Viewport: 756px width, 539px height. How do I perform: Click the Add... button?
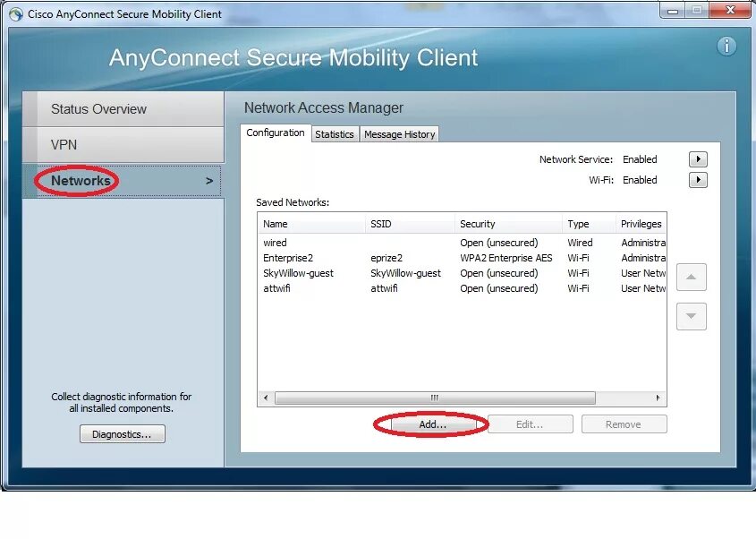coord(433,424)
